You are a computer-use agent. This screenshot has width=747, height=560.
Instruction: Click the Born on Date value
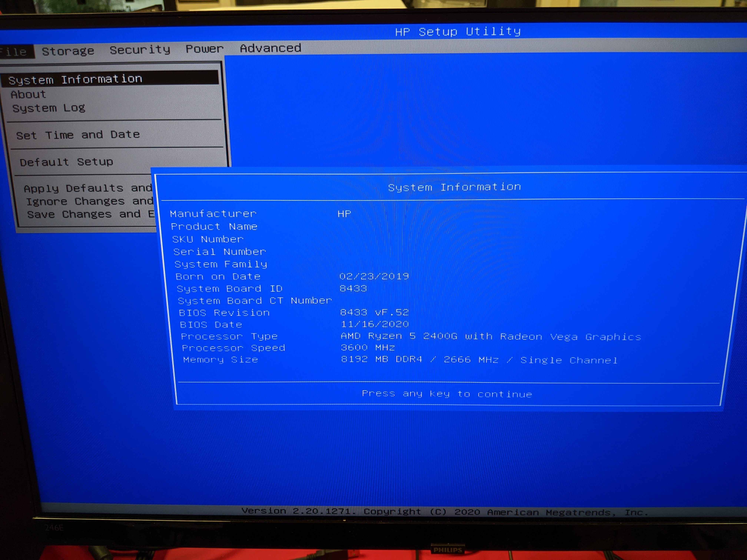click(x=374, y=276)
